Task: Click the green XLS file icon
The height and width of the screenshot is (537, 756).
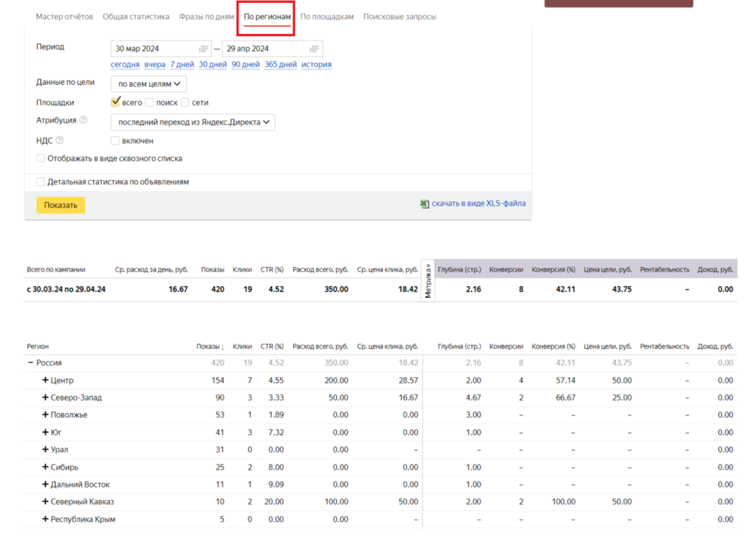Action: point(425,204)
